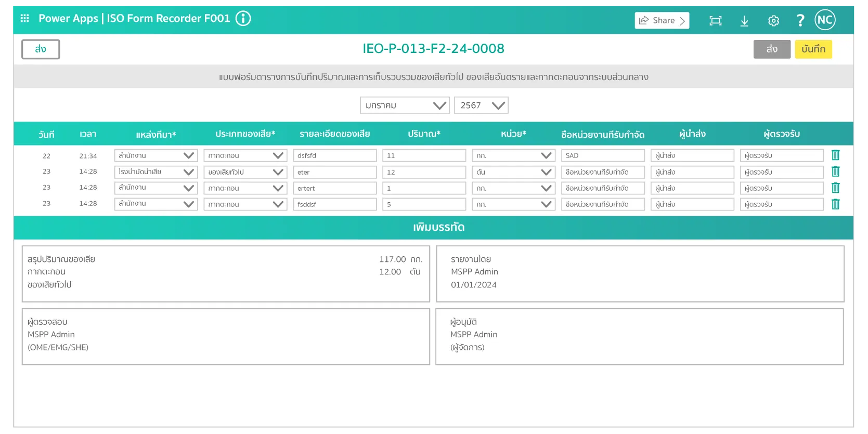The height and width of the screenshot is (434, 868).
Task: Click document number IEO-P-013-F2-24-0008
Action: pyautogui.click(x=434, y=49)
